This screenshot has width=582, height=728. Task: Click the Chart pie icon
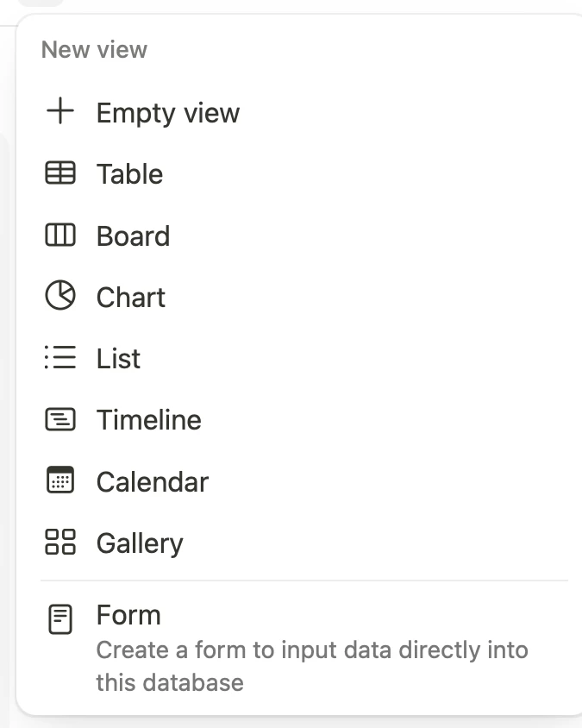[x=60, y=295]
